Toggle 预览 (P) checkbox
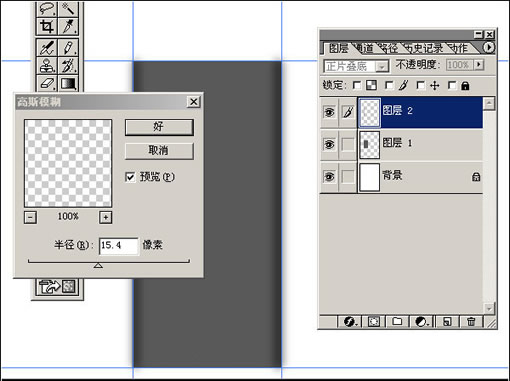 [x=130, y=177]
